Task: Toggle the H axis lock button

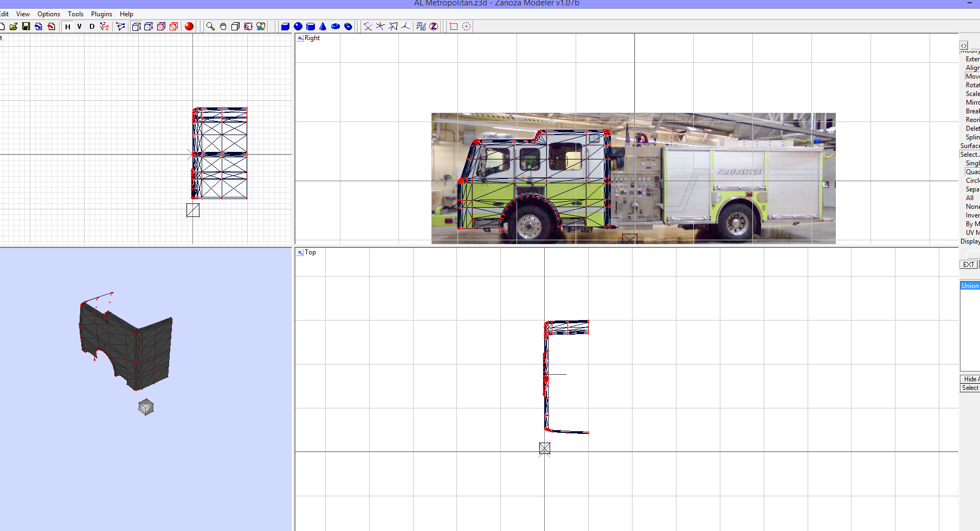Action: [68, 27]
